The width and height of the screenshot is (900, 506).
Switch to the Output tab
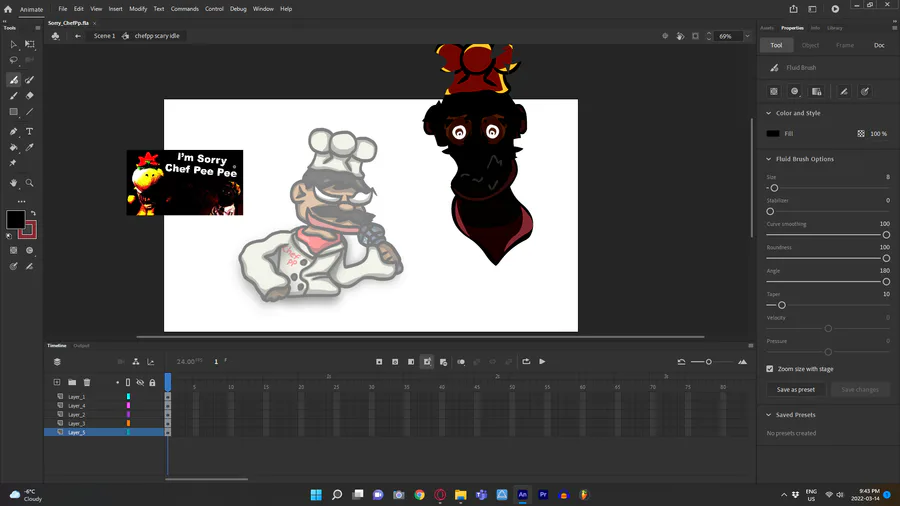click(81, 345)
